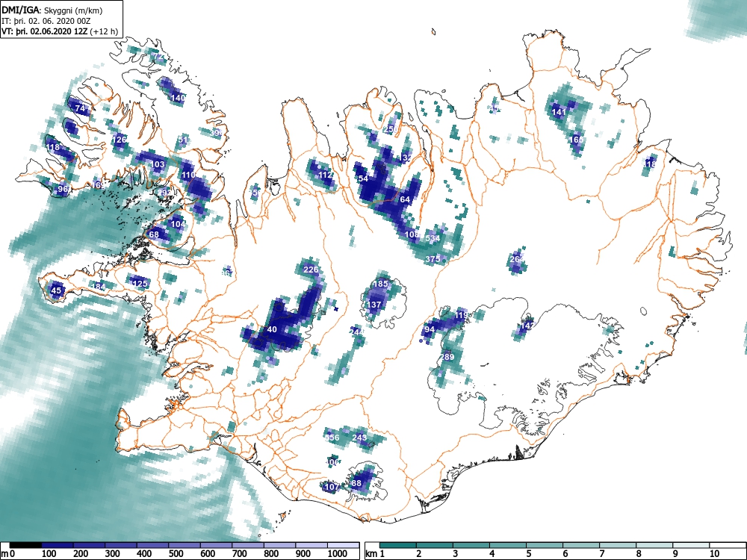Click the '1000' label on the metre legend
The width and height of the screenshot is (747, 560).
pyautogui.click(x=338, y=554)
